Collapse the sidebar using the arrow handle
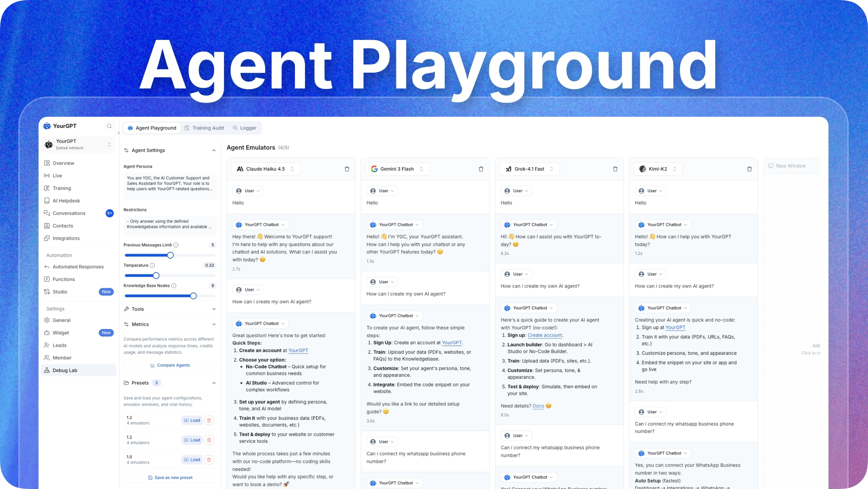868x489 pixels. pos(119,133)
